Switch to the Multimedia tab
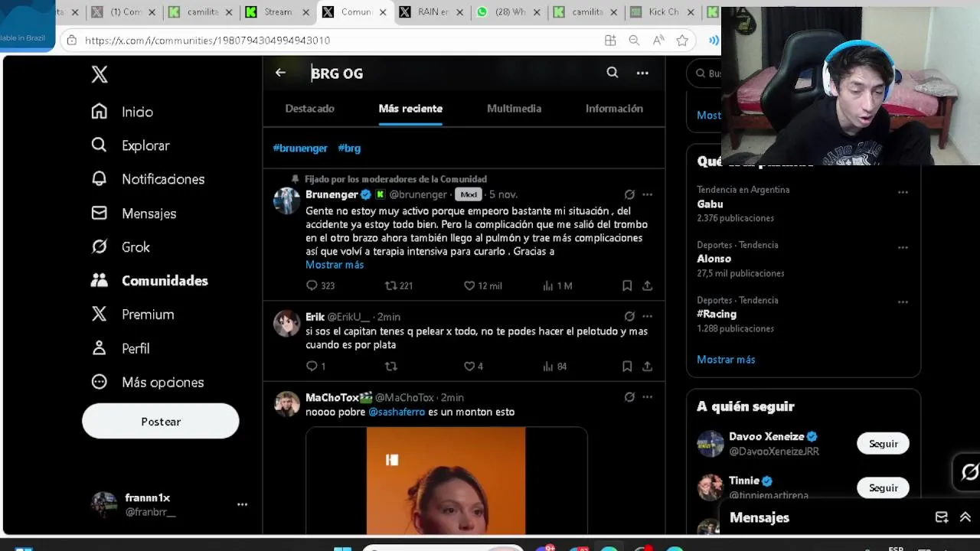980x551 pixels. point(514,109)
